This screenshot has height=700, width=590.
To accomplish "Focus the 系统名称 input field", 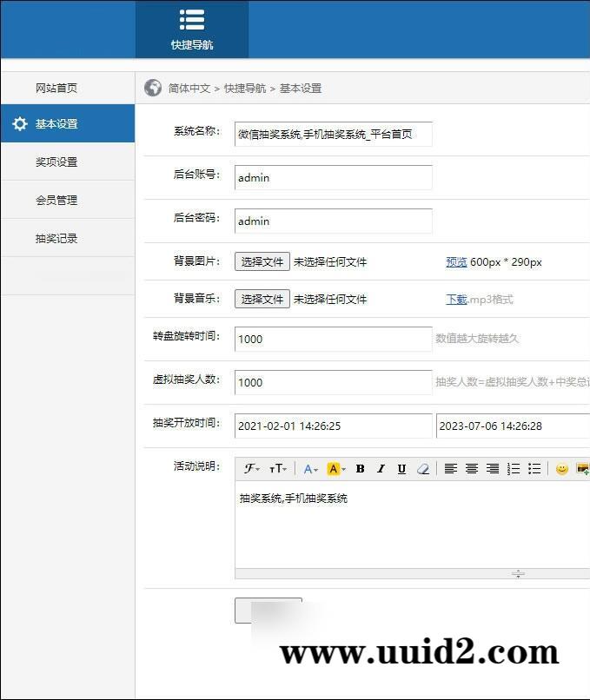I will pos(333,134).
